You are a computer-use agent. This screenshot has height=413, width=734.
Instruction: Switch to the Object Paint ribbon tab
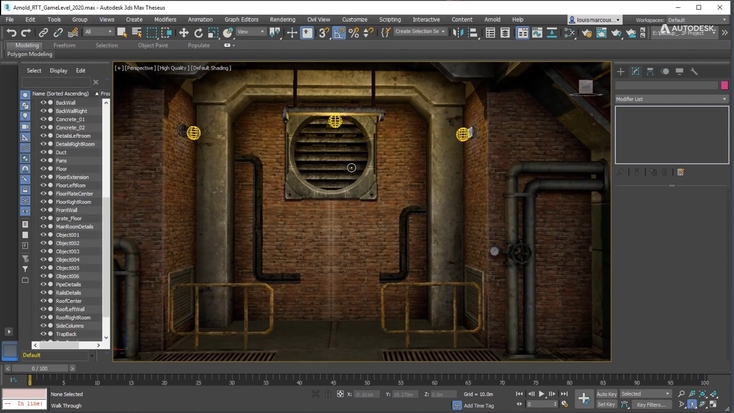(x=153, y=45)
